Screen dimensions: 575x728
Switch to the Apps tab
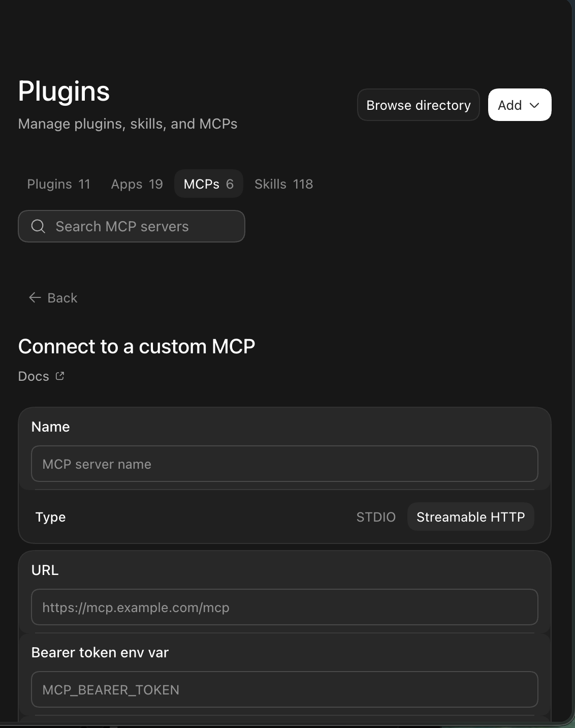137,184
